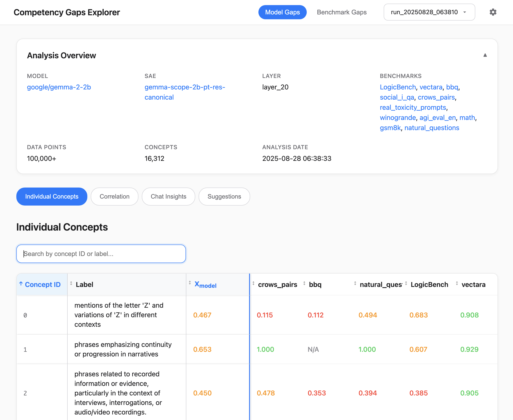The width and height of the screenshot is (513, 420).
Task: Select the Individual Concepts tab
Action: [x=52, y=196]
